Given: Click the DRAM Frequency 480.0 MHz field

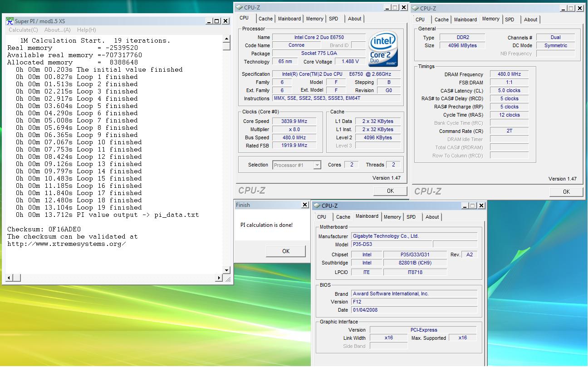Looking at the screenshot, I should pyautogui.click(x=509, y=74).
